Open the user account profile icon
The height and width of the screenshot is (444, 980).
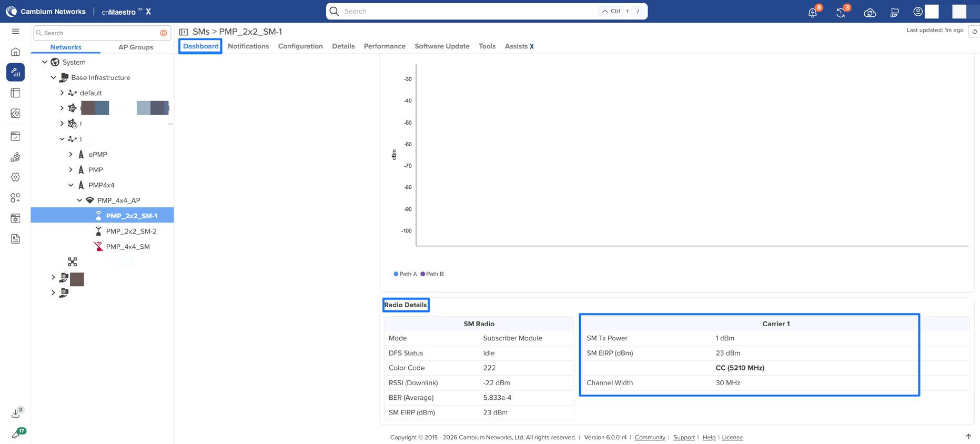tap(918, 12)
